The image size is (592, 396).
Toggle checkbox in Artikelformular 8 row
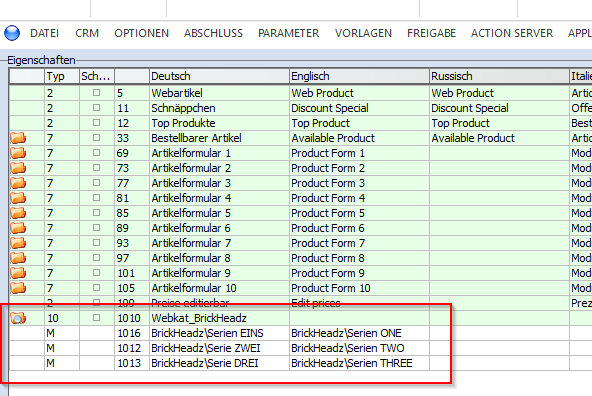[97, 257]
